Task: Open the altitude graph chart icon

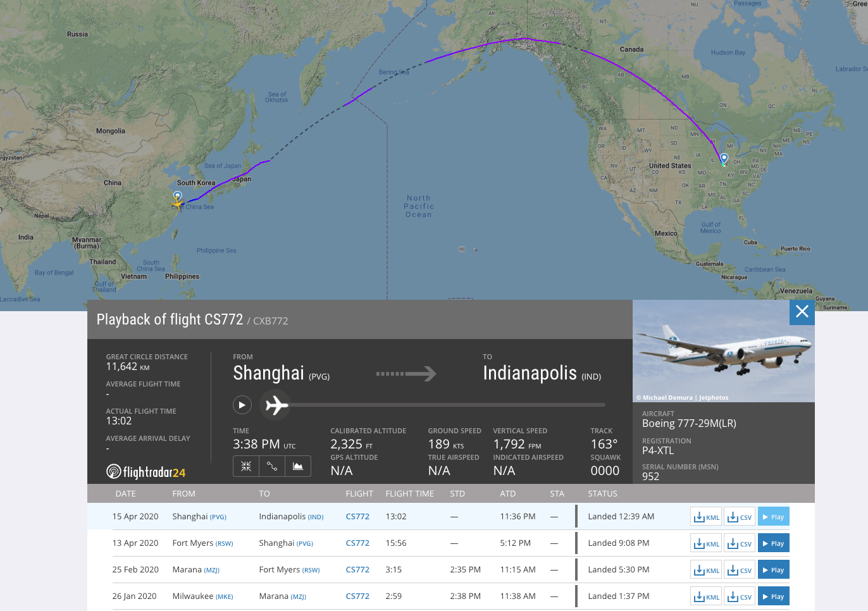Action: [298, 466]
